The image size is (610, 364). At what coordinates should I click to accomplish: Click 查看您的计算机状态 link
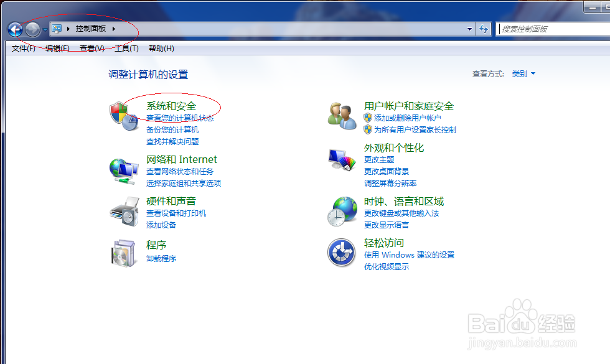(x=180, y=118)
